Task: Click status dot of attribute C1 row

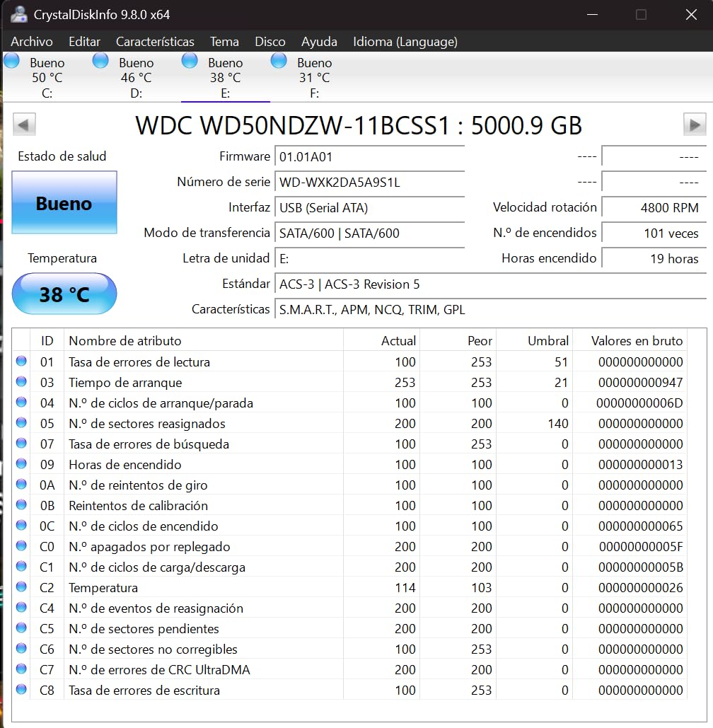Action: pos(21,567)
